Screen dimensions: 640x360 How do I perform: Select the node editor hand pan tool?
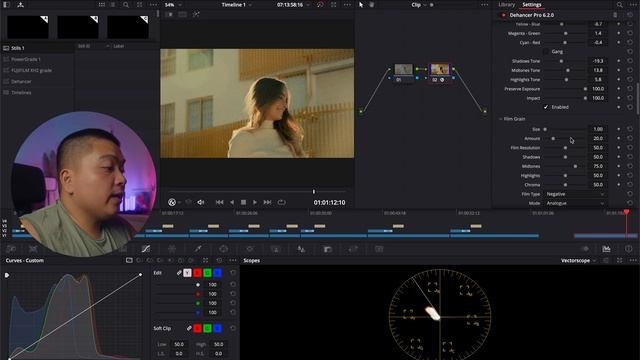click(x=372, y=5)
